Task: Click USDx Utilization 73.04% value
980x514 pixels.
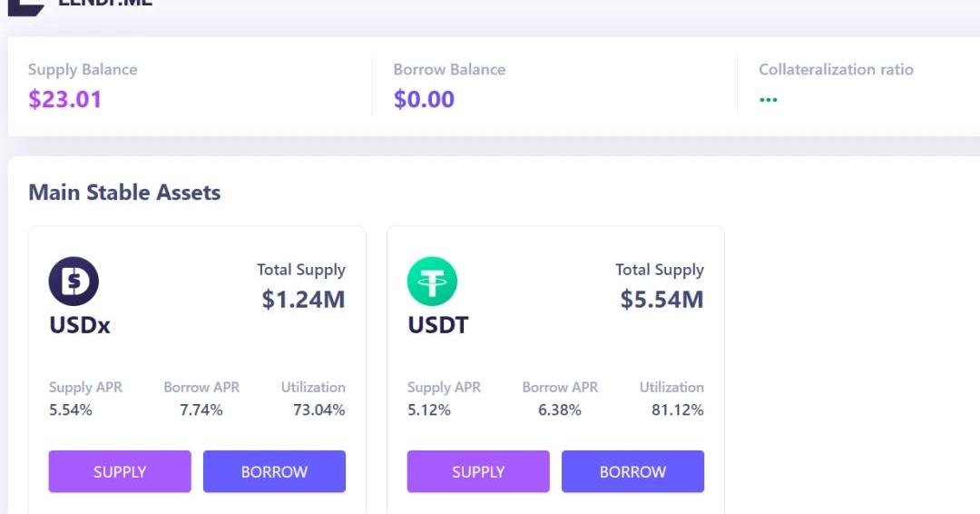Action: [318, 410]
